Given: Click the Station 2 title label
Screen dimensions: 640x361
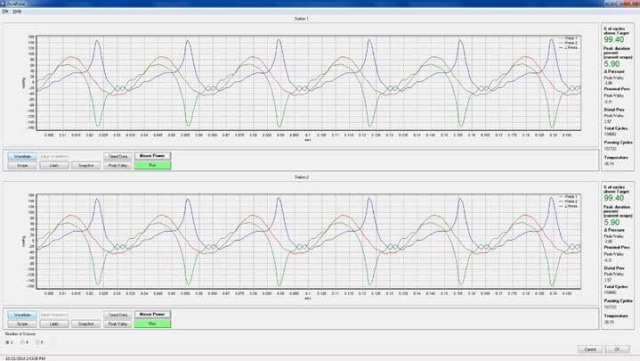Looking at the screenshot, I should click(x=301, y=177).
